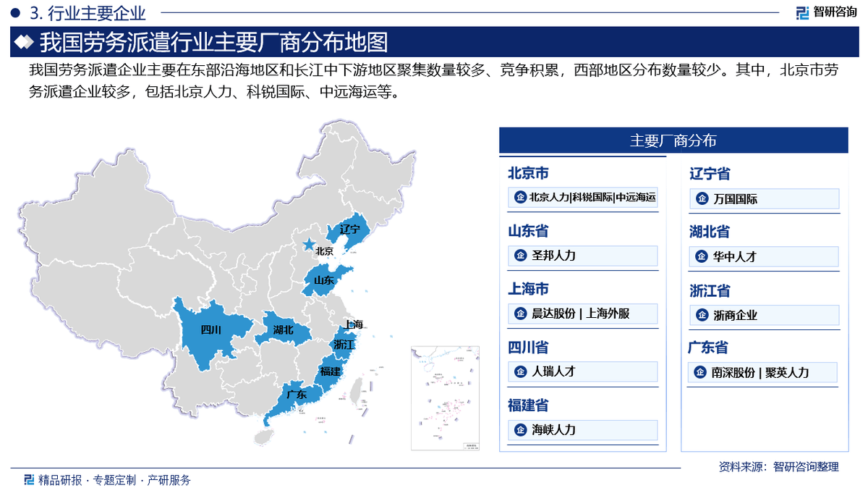Screen dimensions: 868x488
Task: Click the 海峡人力 entry
Action: tap(584, 430)
